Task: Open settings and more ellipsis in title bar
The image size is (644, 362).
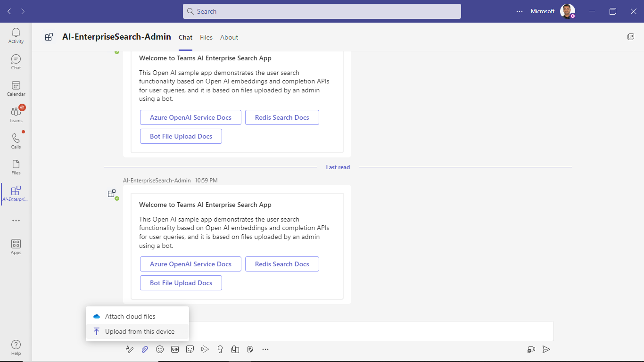Action: [520, 11]
